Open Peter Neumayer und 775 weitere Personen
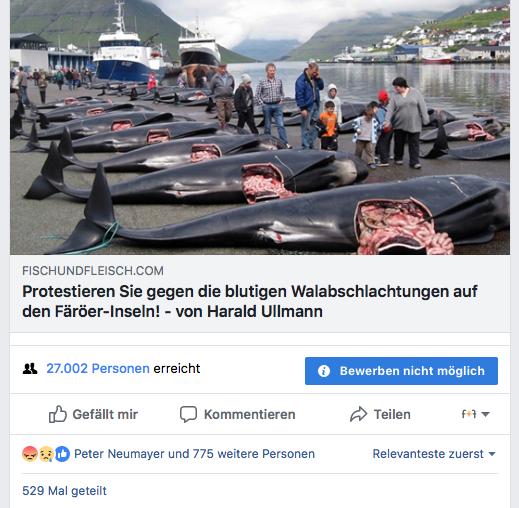519x508 pixels. pos(194,454)
